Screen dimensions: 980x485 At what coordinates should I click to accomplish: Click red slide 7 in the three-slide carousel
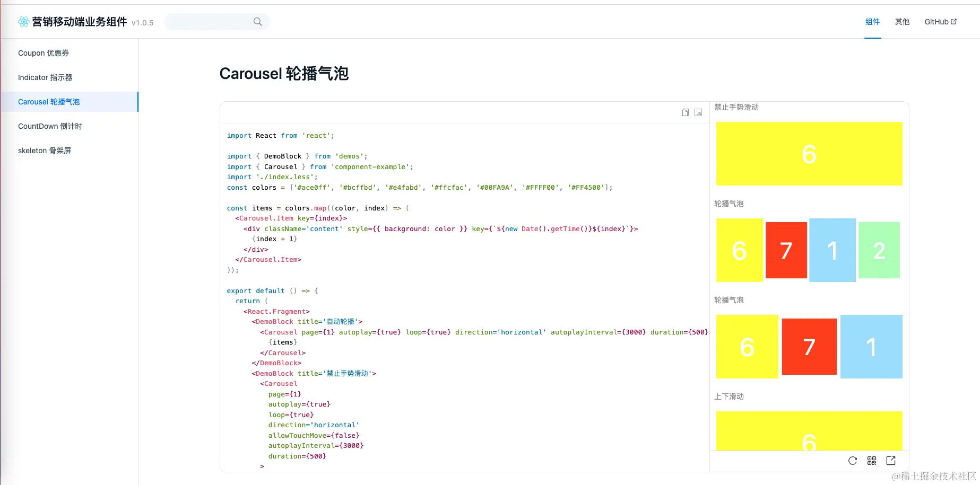pos(809,347)
